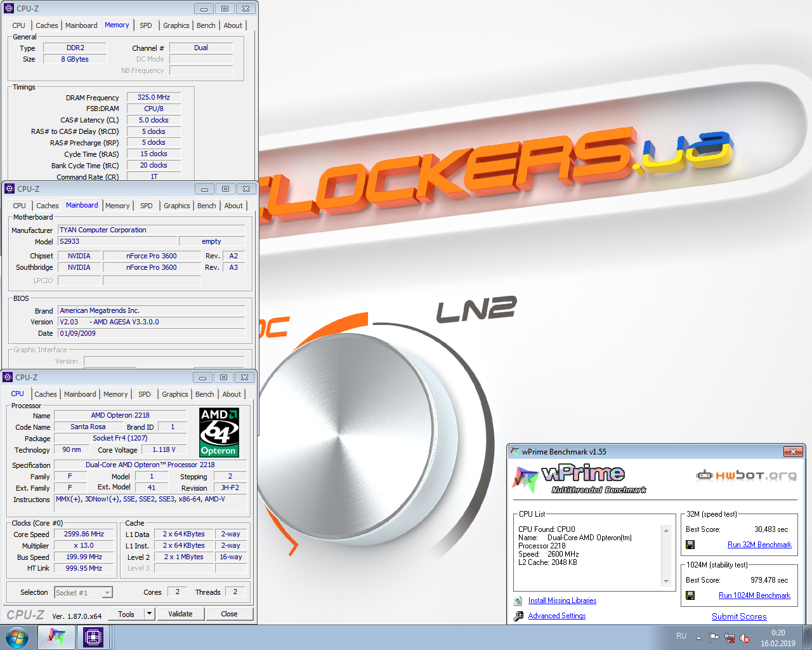Click the Level 2 cache value 2 x 1 MBytes
The height and width of the screenshot is (650, 812).
coord(184,557)
